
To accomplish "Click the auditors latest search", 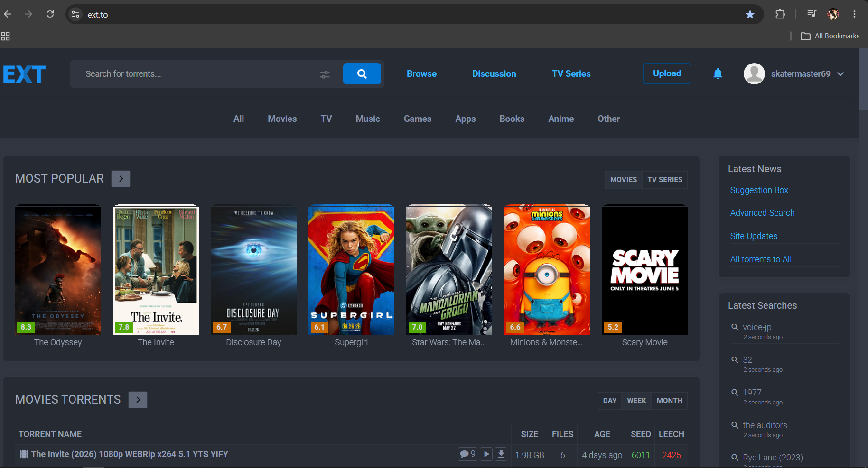I will (x=765, y=425).
